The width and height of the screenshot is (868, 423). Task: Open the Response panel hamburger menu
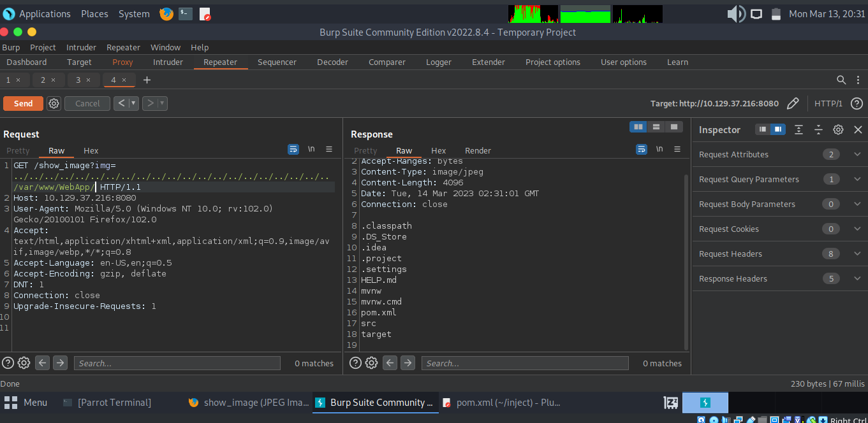[677, 149]
